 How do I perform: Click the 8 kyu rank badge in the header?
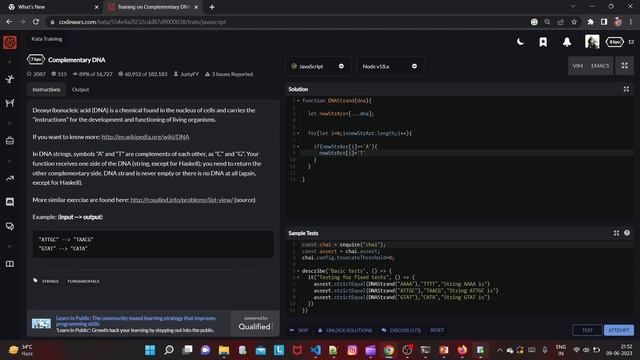(615, 42)
